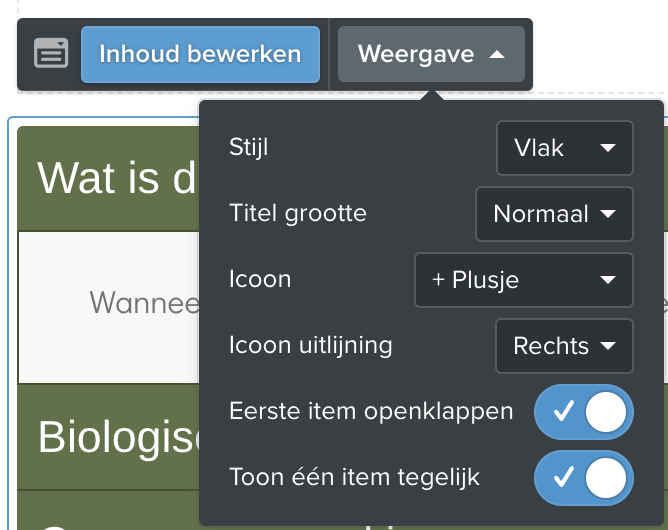This screenshot has height=530, width=668.
Task: Click the Weergave upward triangle arrow
Action: (497, 55)
